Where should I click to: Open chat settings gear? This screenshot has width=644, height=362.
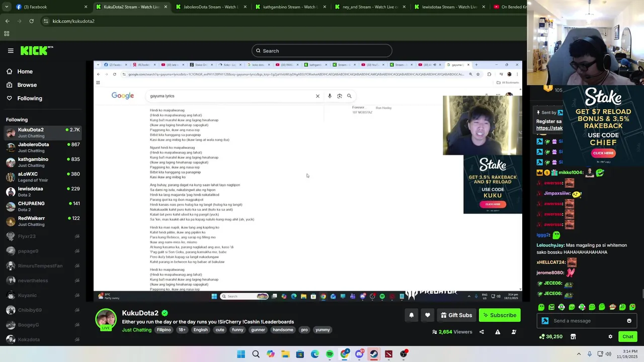click(x=610, y=337)
